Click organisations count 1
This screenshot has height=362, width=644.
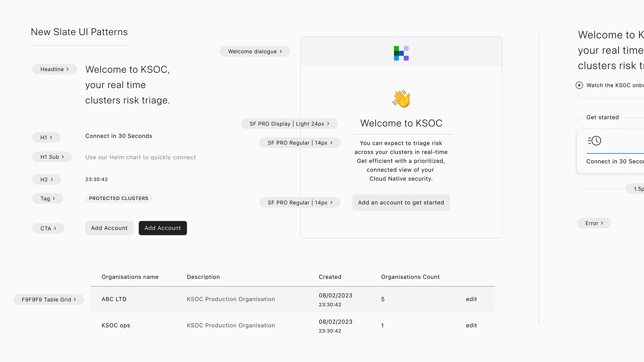(382, 325)
